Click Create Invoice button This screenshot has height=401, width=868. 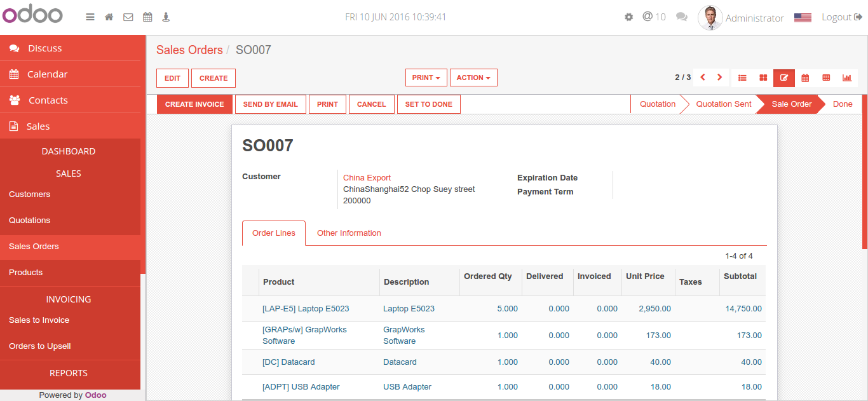(x=194, y=104)
